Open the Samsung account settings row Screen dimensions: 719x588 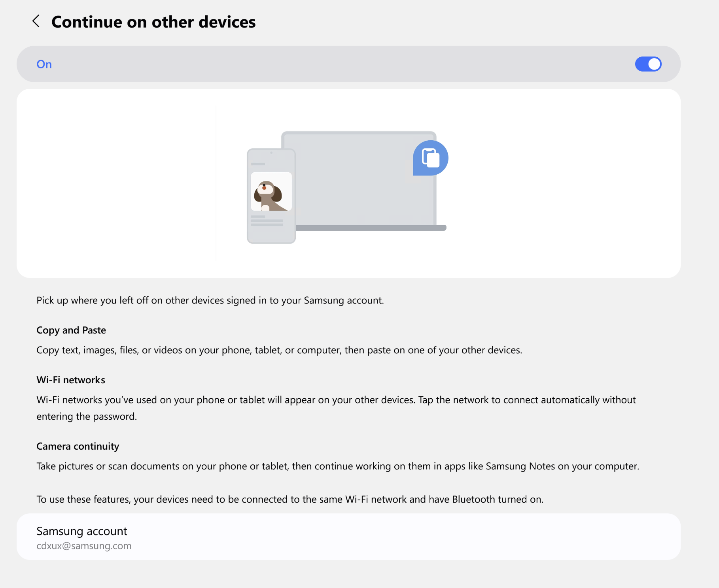pyautogui.click(x=348, y=536)
